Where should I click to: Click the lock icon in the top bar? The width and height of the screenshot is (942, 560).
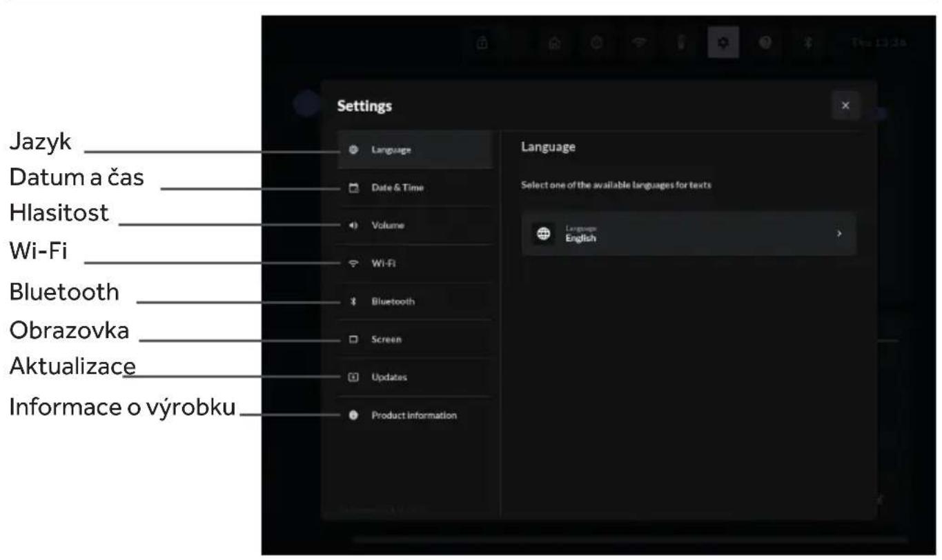[483, 43]
